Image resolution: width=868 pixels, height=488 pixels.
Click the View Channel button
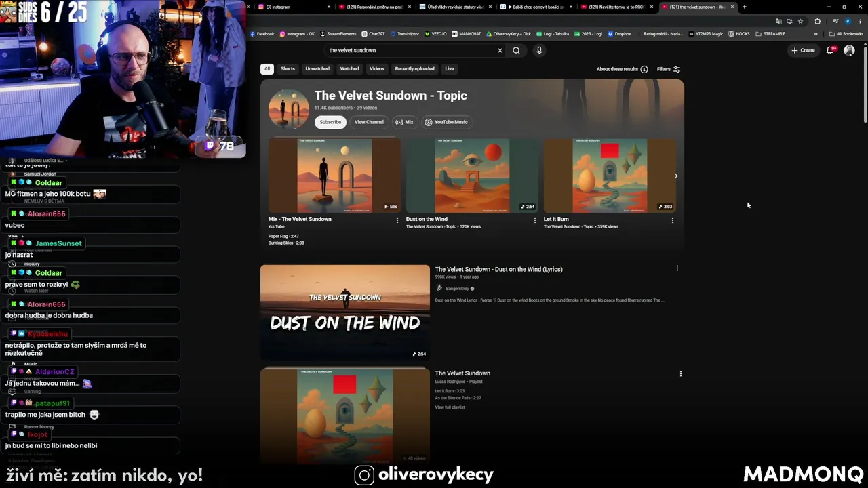[x=369, y=122]
